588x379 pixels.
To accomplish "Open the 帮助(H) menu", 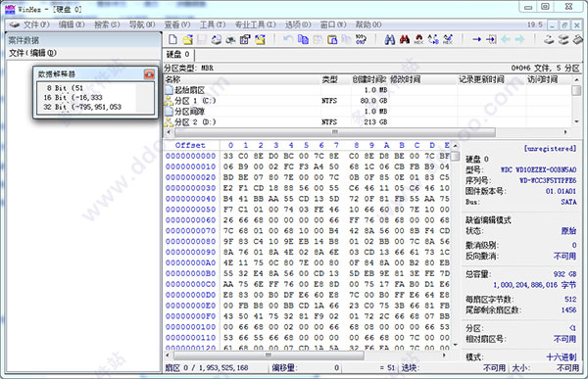I will point(368,24).
